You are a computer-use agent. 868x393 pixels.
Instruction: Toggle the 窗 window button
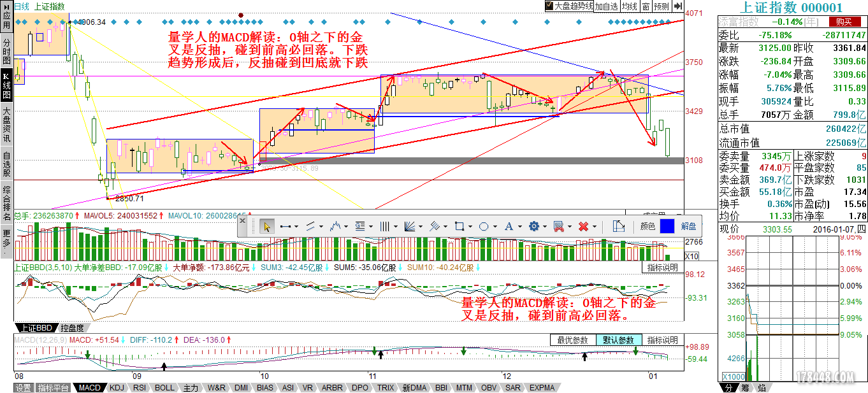coord(646,6)
